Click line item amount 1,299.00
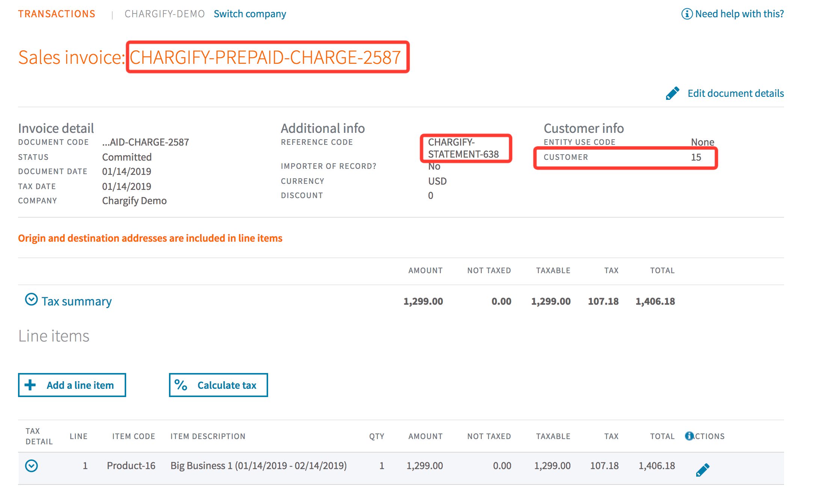822x504 pixels. 425,466
